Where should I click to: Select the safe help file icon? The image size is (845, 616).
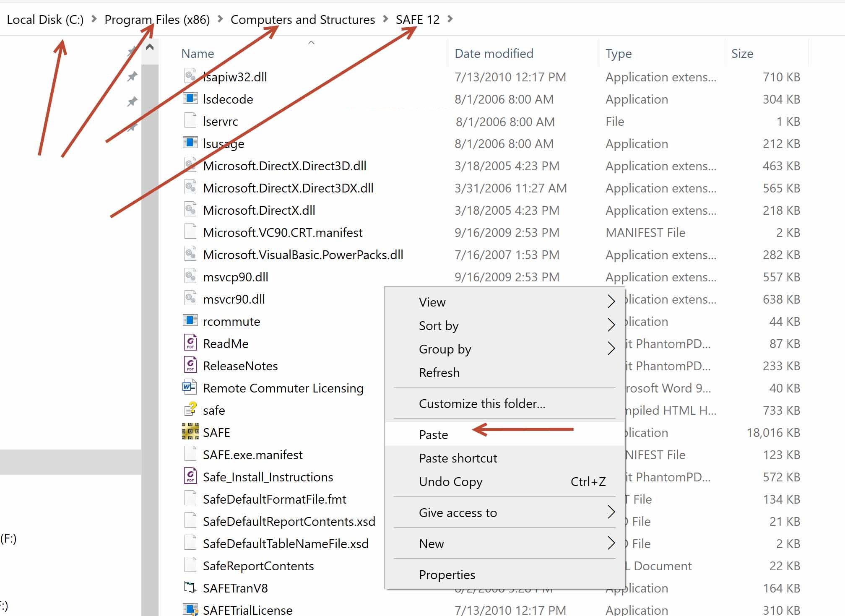[x=190, y=409]
